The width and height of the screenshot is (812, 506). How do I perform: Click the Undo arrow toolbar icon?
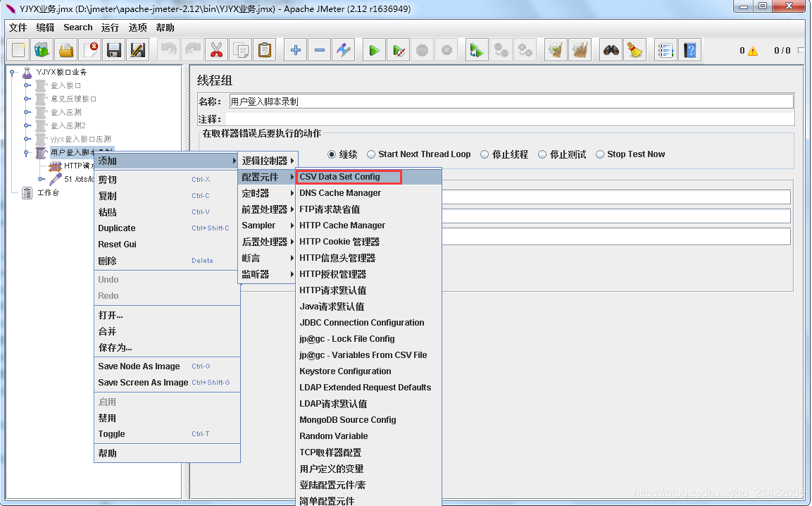point(169,50)
